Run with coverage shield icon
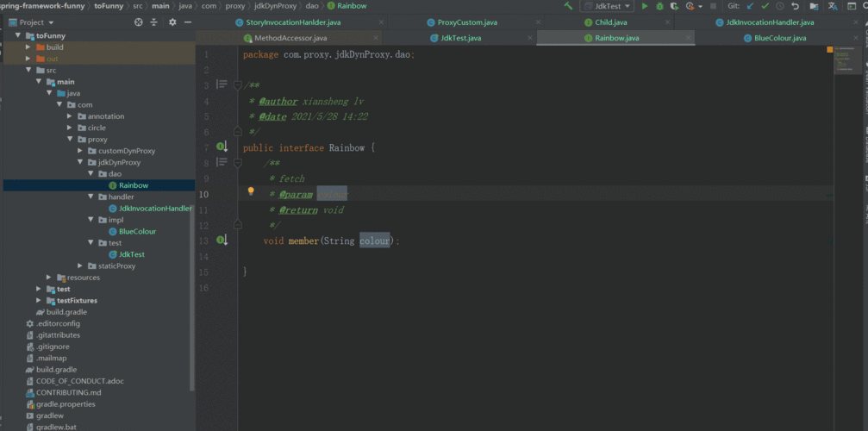This screenshot has height=431, width=868. 674,6
